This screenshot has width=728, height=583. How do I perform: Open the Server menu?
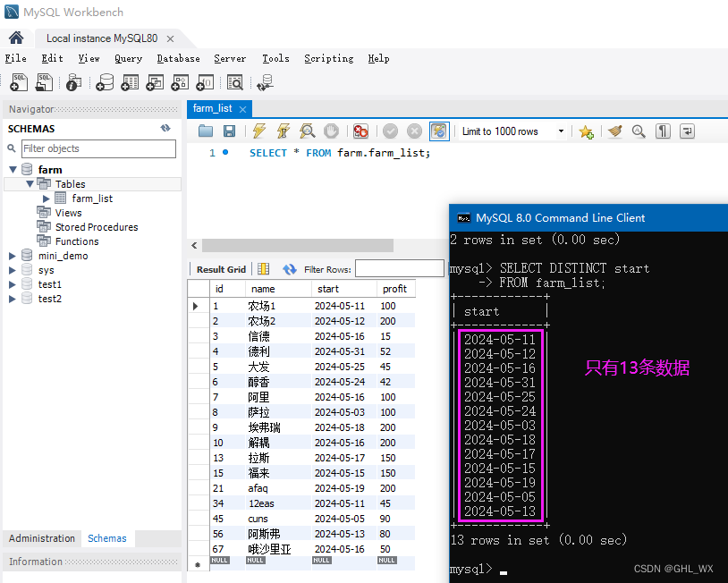230,58
